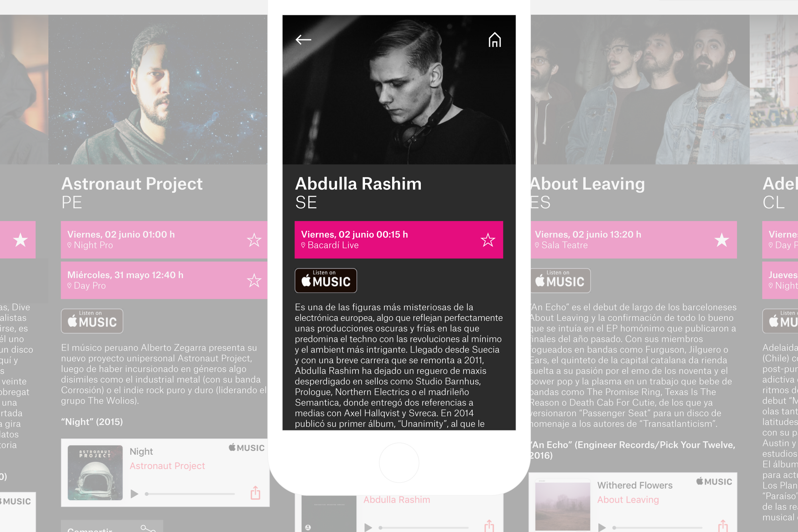Favorite Abdulla Rashim's Bacardí Live show
Viewport: 798px width, 532px height.
488,240
